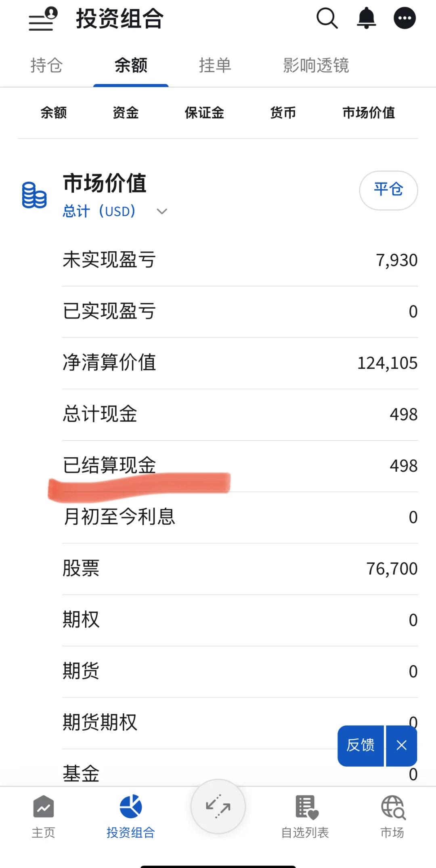
Task: Click the 反馈 feedback button
Action: click(x=361, y=745)
